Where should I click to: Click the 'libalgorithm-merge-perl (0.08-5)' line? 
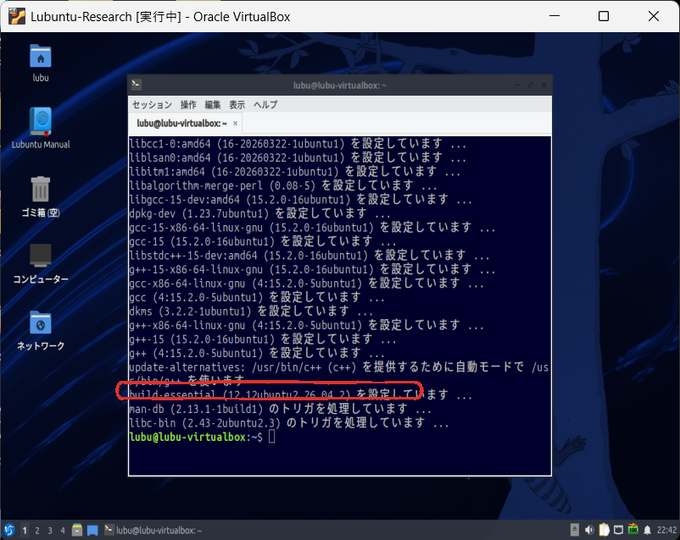(x=283, y=185)
